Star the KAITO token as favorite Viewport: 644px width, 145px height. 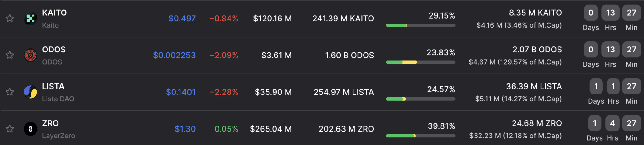coord(10,19)
